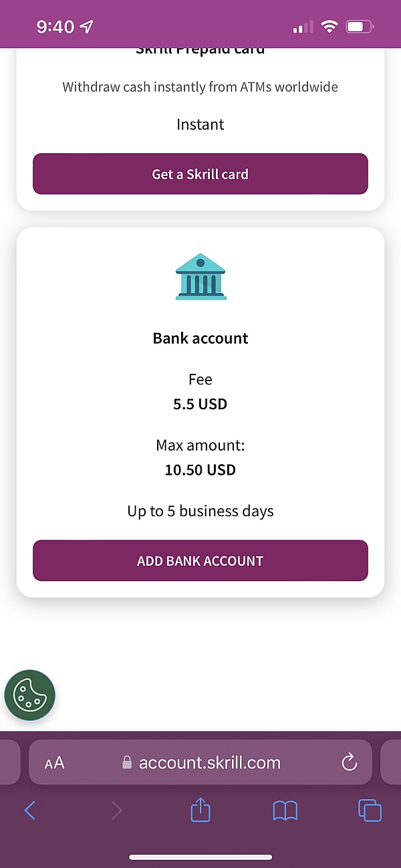401x868 pixels.
Task: Tap the Bank account heading
Action: (x=200, y=338)
